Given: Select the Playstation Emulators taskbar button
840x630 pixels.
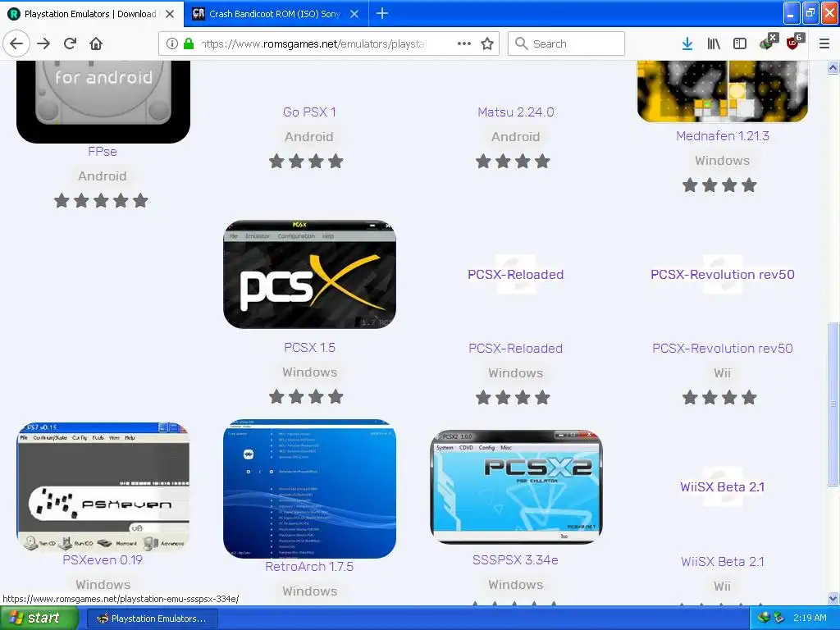Looking at the screenshot, I should (x=152, y=619).
